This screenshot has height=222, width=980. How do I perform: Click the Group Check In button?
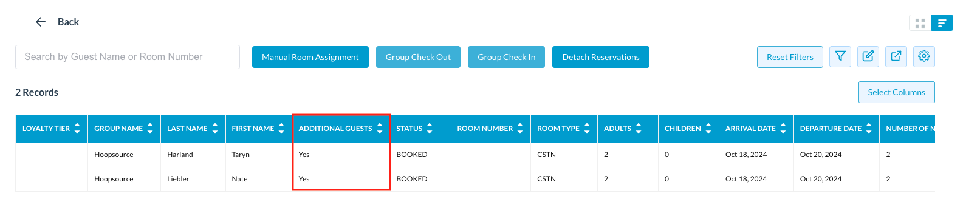click(x=507, y=57)
